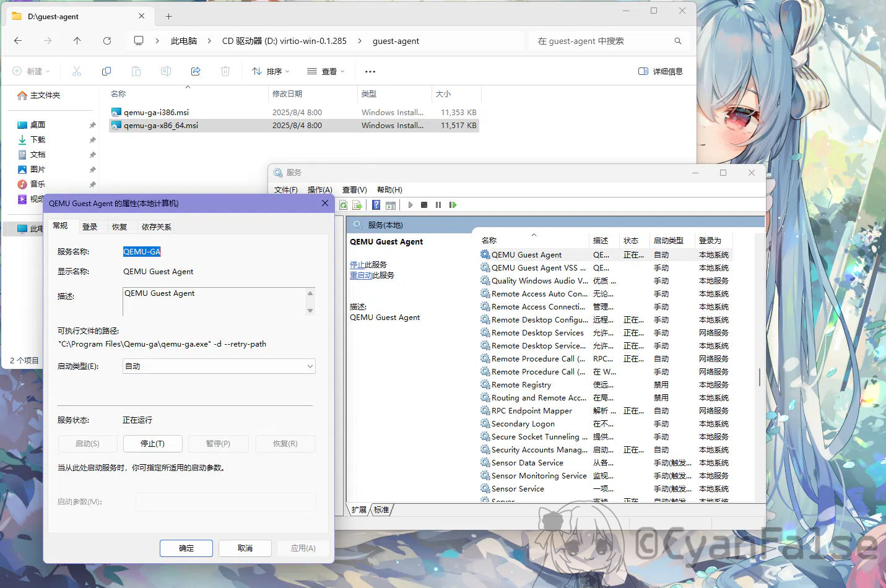Click the green start service arrow
The height and width of the screenshot is (588, 886).
click(410, 205)
